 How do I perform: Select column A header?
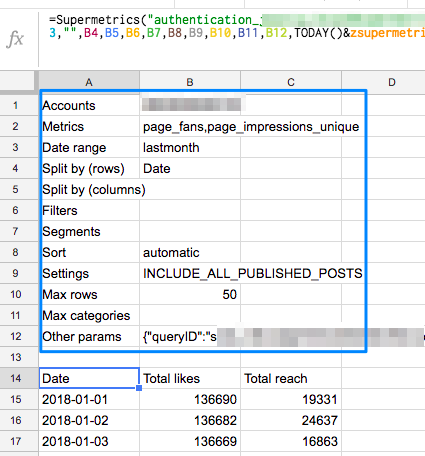[x=89, y=82]
